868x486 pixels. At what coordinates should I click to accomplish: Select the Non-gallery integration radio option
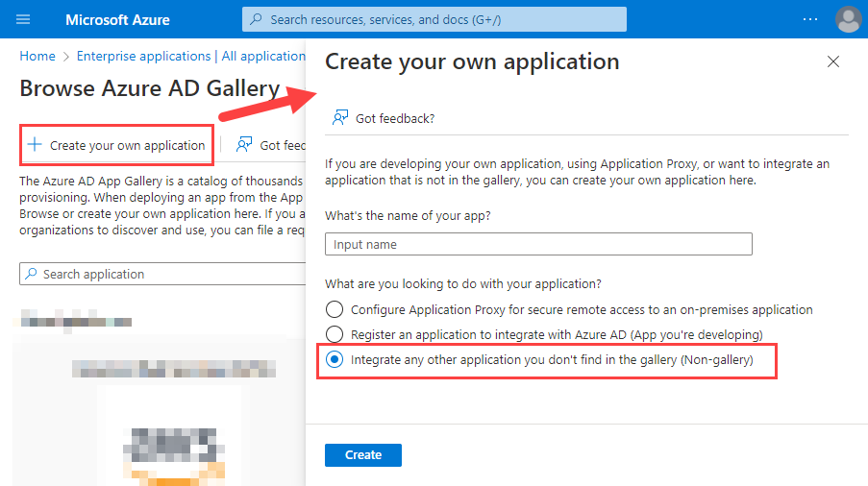pos(335,359)
